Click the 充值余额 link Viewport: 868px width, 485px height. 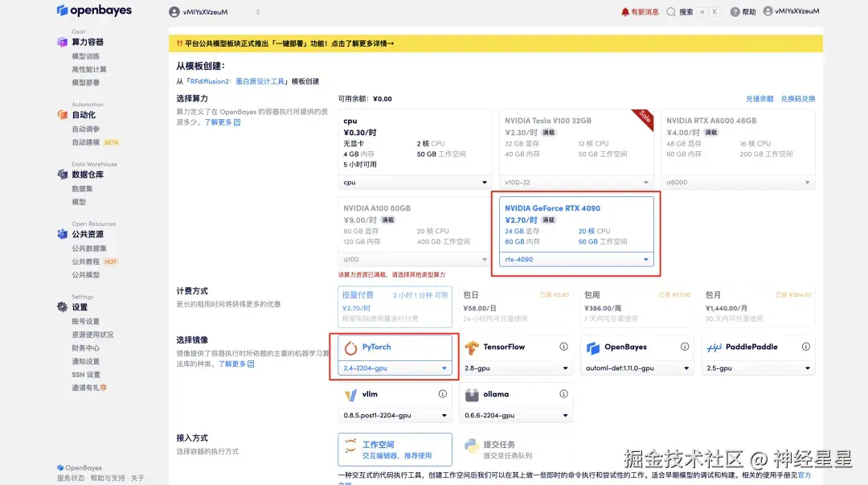coord(759,99)
